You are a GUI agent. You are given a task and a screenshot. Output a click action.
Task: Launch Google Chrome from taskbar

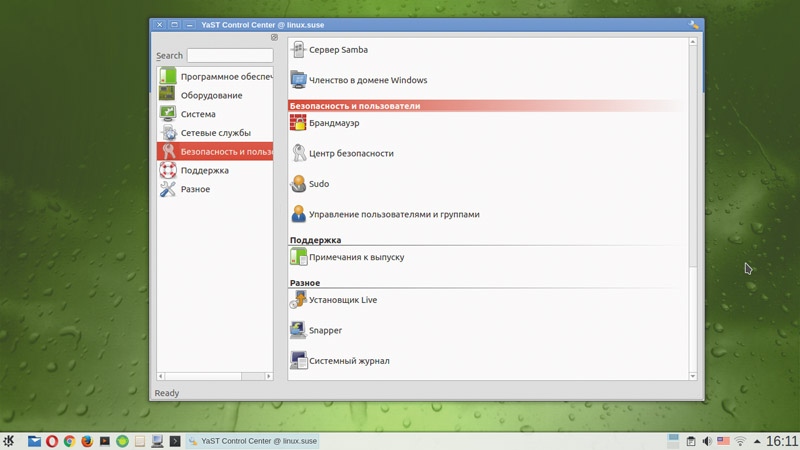click(69, 441)
